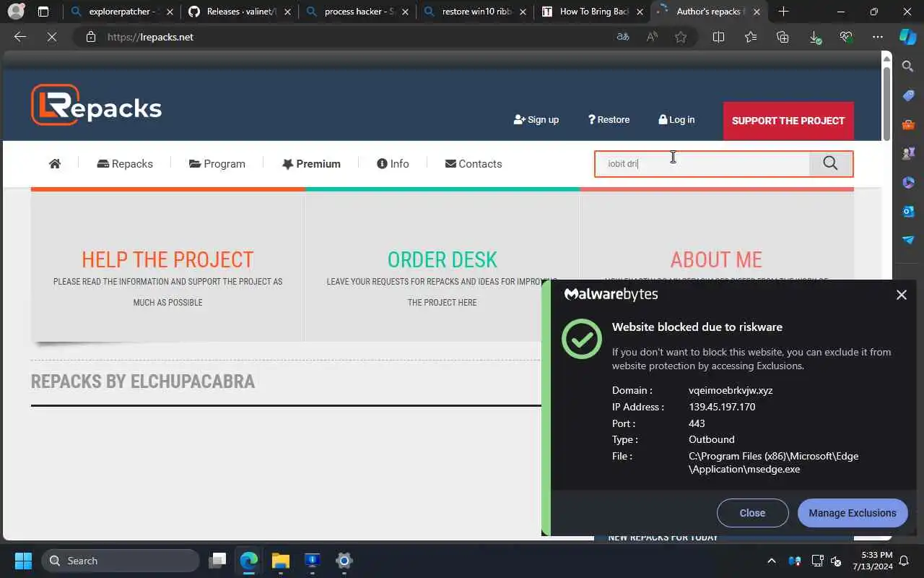The width and height of the screenshot is (924, 578).
Task: Open split screen view
Action: coord(719,37)
